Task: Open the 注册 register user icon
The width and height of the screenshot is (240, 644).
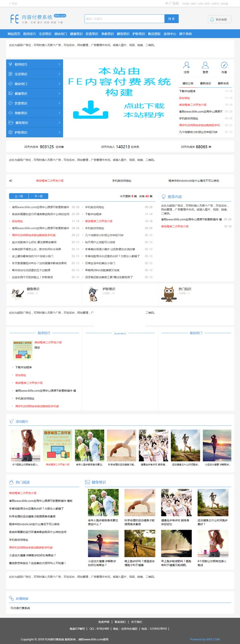Action: tap(186, 65)
